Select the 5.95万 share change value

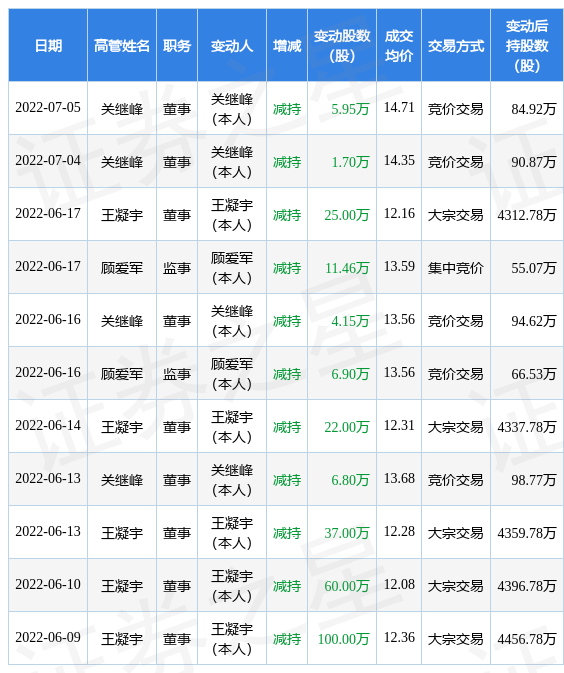(350, 109)
